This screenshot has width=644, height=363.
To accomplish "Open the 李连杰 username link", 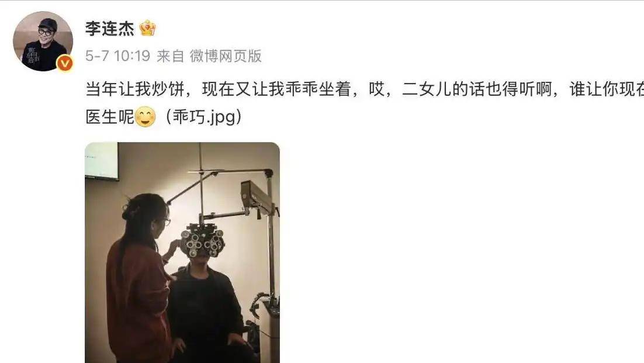I will [x=110, y=28].
